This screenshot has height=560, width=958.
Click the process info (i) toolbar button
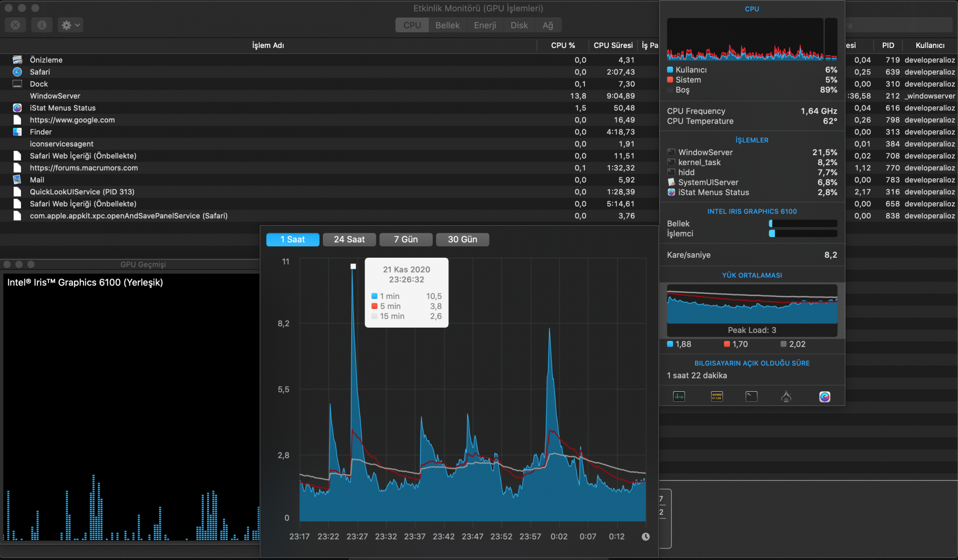point(42,25)
